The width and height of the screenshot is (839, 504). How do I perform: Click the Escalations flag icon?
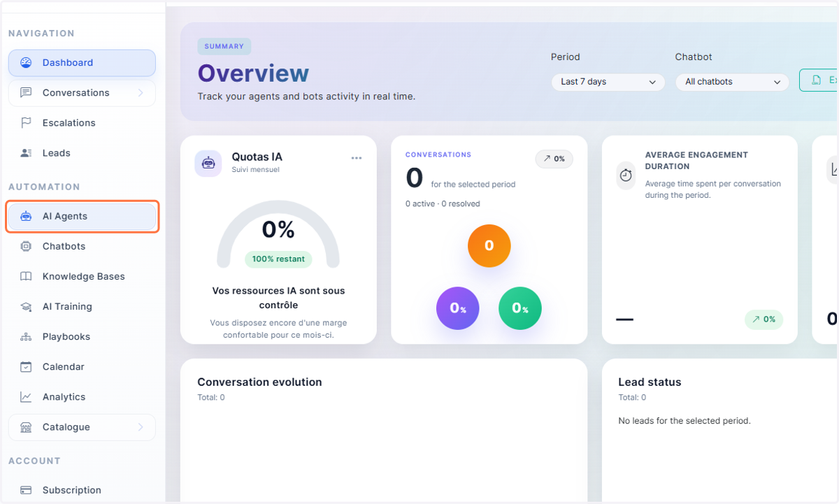click(x=26, y=122)
